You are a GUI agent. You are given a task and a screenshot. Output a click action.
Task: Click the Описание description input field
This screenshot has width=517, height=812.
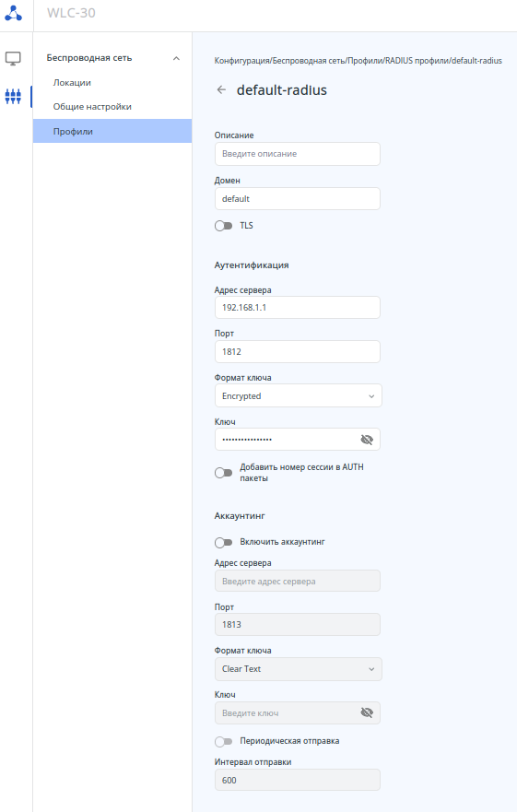coord(298,154)
